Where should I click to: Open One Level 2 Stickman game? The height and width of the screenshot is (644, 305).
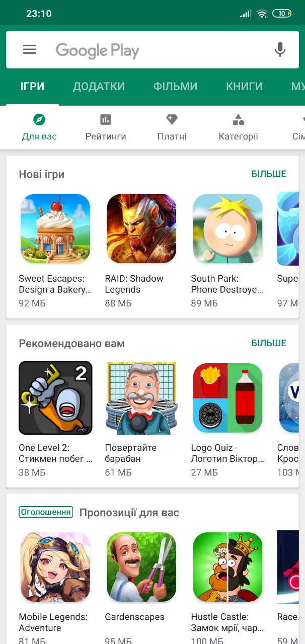coord(55,398)
